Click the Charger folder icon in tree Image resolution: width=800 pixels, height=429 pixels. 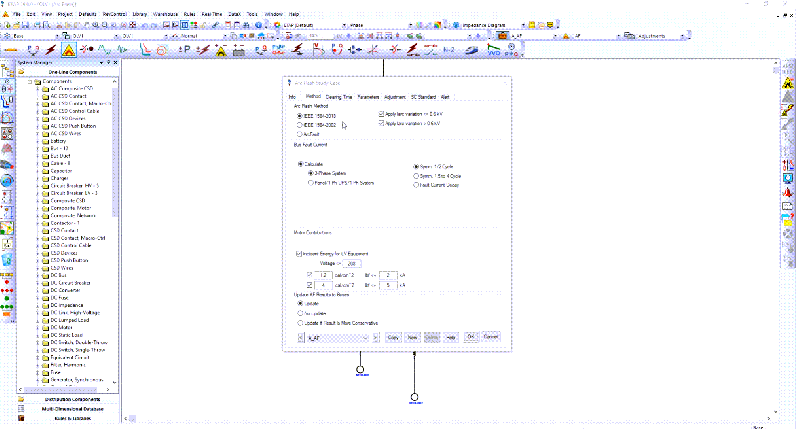[x=45, y=178]
